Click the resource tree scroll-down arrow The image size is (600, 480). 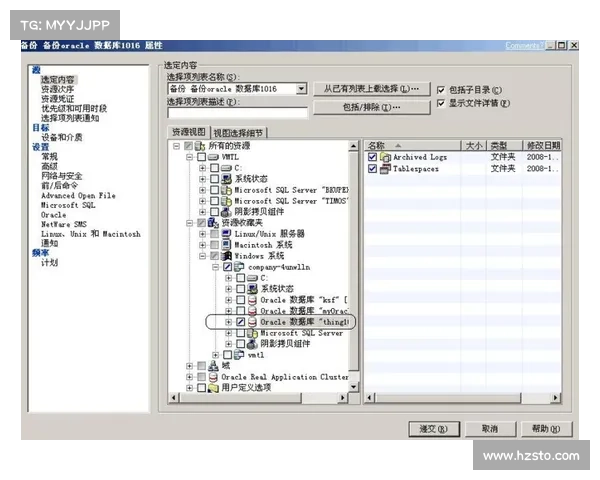point(354,387)
